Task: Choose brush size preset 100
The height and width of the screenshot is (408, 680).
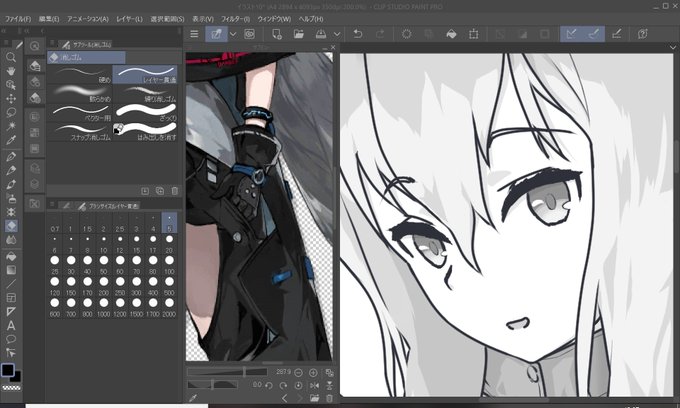Action: (x=169, y=264)
